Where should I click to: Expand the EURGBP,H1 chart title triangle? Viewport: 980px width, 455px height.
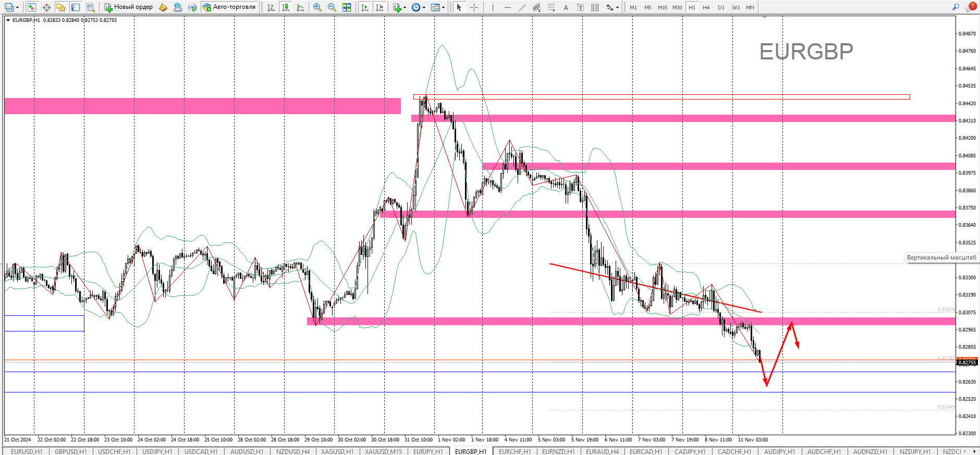click(7, 20)
